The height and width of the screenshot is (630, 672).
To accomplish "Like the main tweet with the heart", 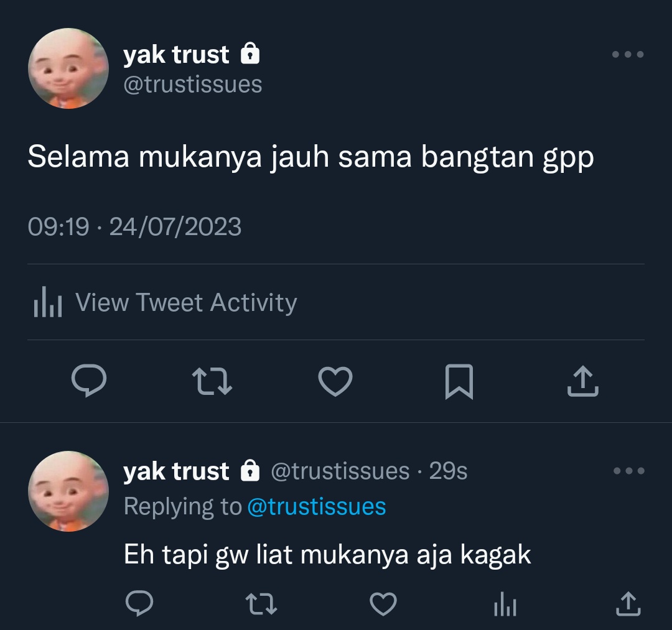I will [x=335, y=381].
